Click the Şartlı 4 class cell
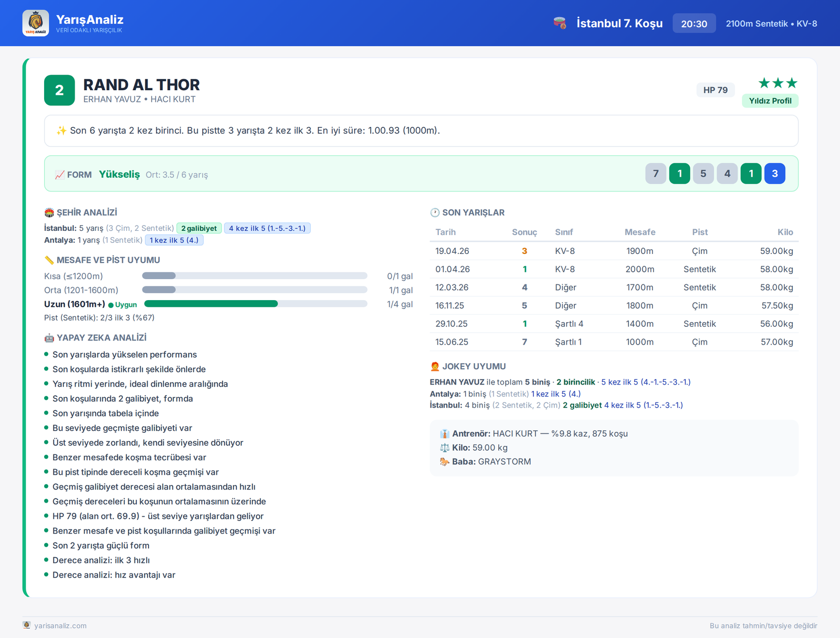 click(569, 324)
